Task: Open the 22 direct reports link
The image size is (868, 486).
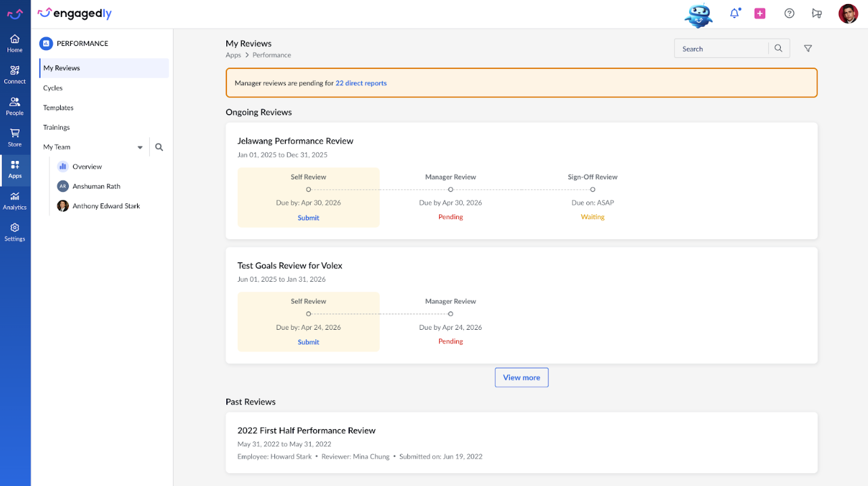Action: pyautogui.click(x=361, y=83)
